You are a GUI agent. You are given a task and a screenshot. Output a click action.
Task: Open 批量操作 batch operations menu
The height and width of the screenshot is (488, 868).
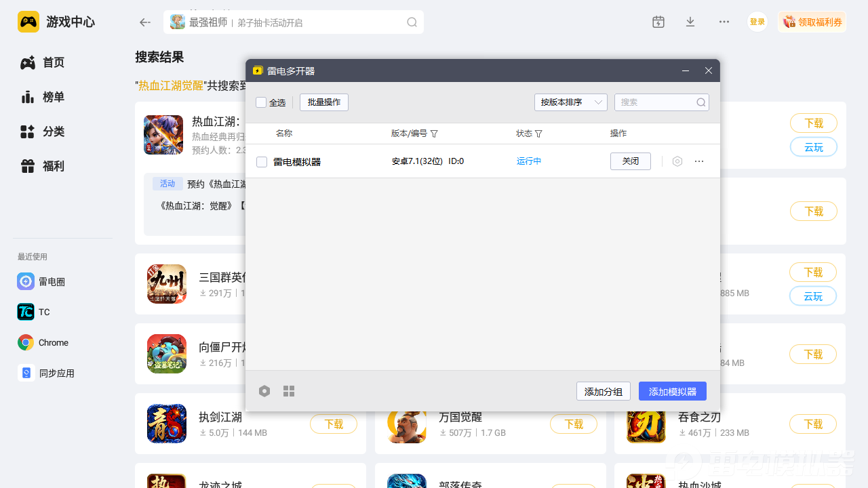[x=323, y=102]
